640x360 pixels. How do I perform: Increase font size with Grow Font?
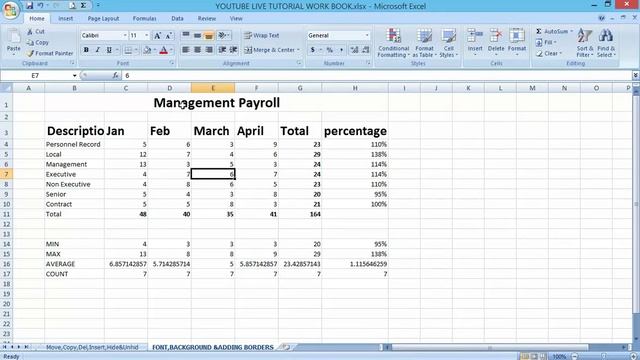pos(157,36)
